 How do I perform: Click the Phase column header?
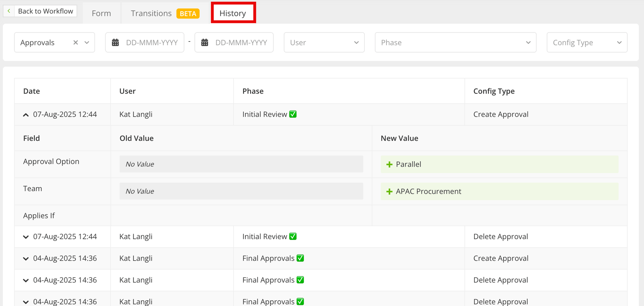click(x=253, y=91)
